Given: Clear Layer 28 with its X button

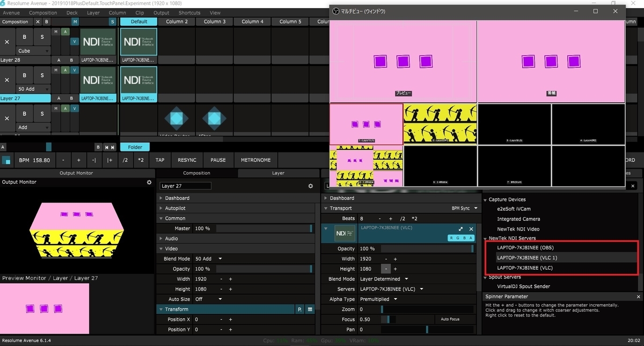Looking at the screenshot, I should tap(7, 42).
